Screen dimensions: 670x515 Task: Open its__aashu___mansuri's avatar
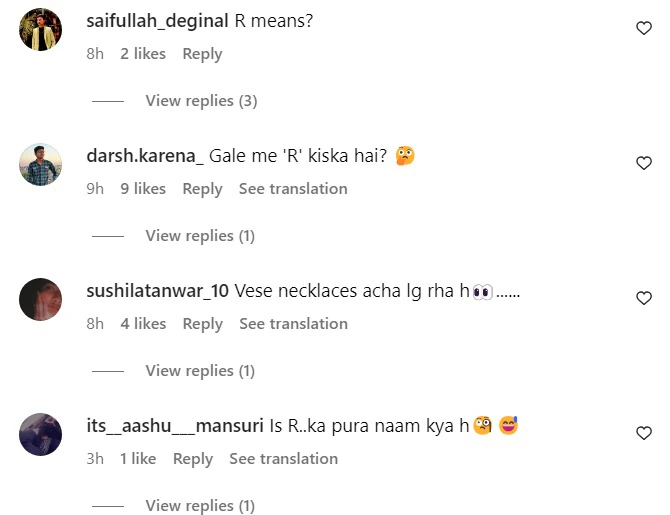(x=40, y=435)
